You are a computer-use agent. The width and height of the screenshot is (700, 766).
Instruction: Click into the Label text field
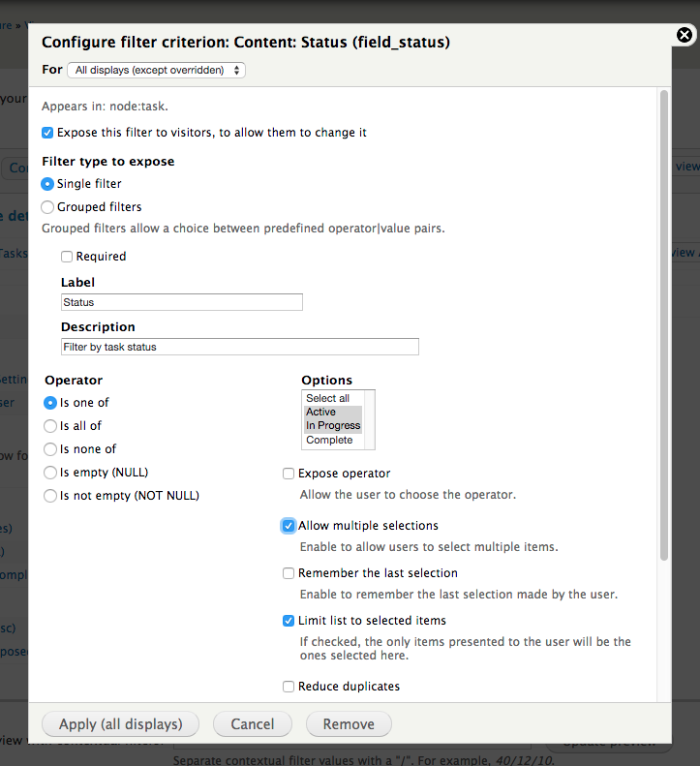[x=182, y=302]
